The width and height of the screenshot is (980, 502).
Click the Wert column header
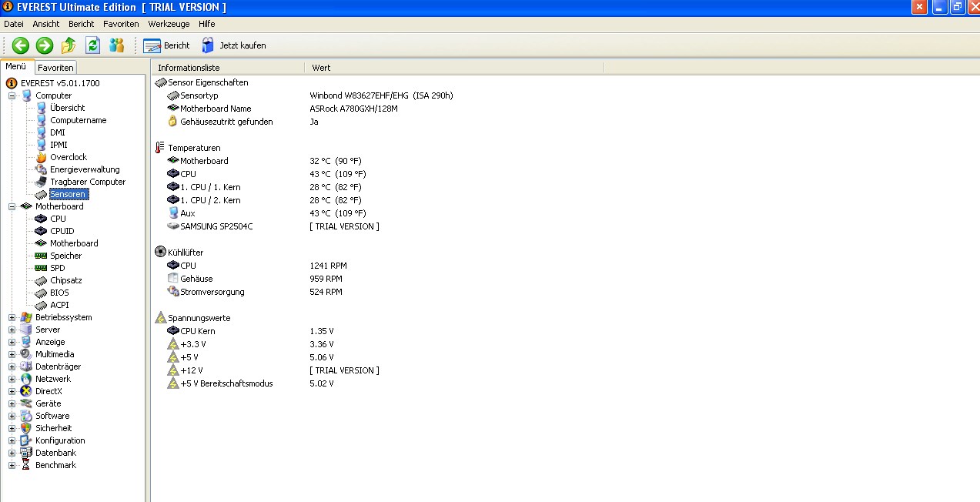tap(454, 68)
